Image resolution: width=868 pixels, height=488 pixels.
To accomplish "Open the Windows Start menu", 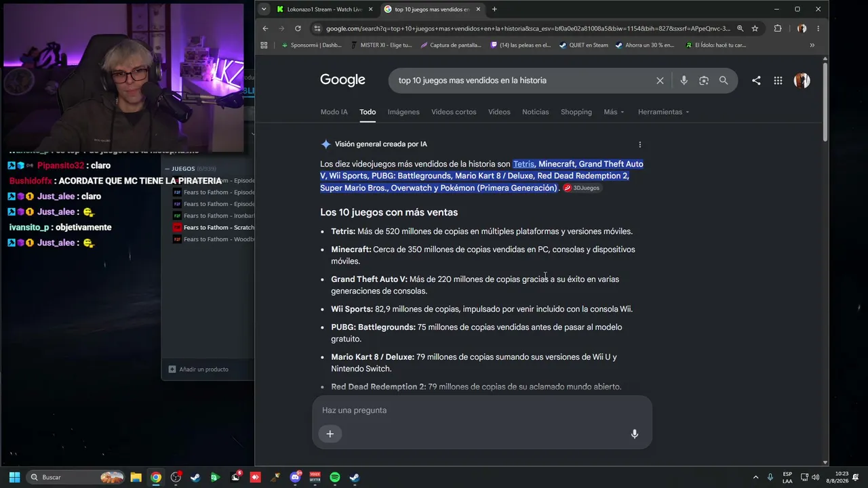I will (14, 477).
